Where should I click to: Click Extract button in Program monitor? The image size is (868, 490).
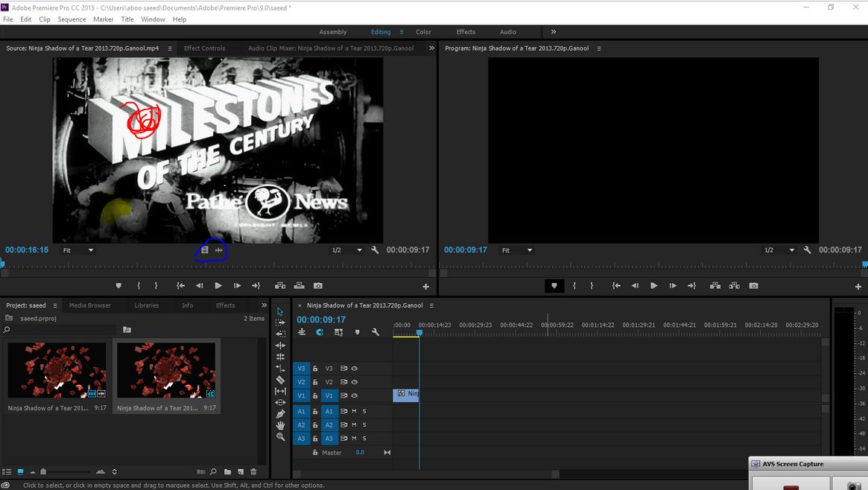[734, 286]
